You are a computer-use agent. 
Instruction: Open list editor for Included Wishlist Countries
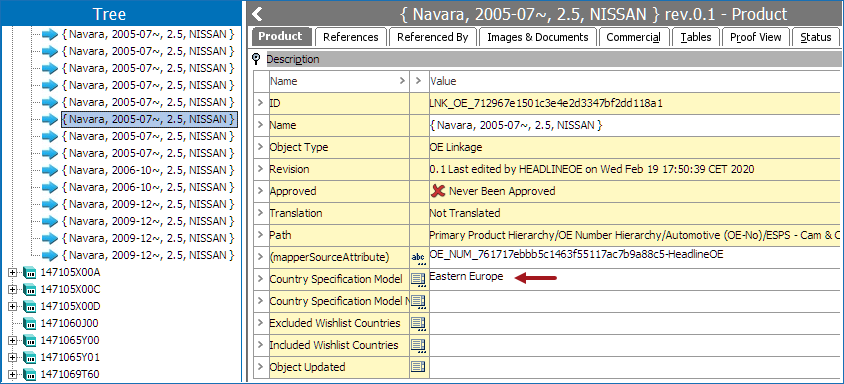[x=418, y=345]
